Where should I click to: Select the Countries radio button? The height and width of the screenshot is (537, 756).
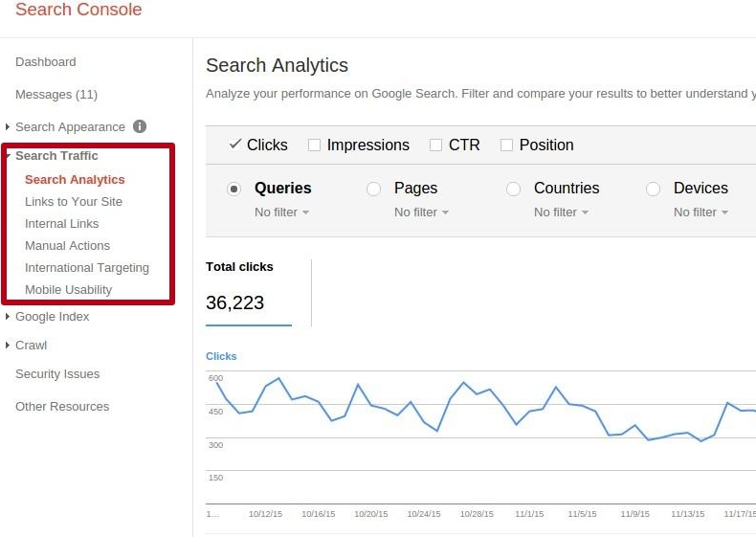pos(514,189)
